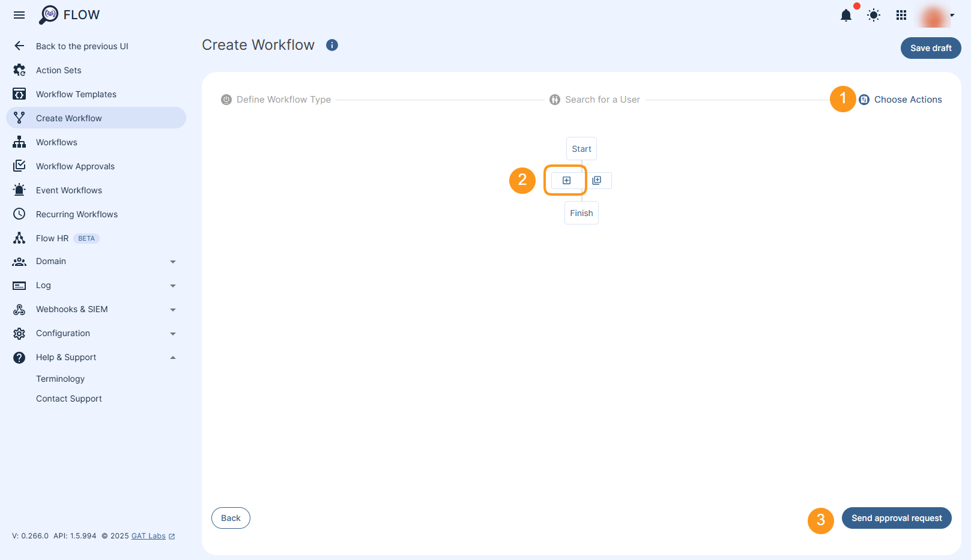Click the Start node in the workflow
This screenshot has height=560, width=971.
[581, 148]
